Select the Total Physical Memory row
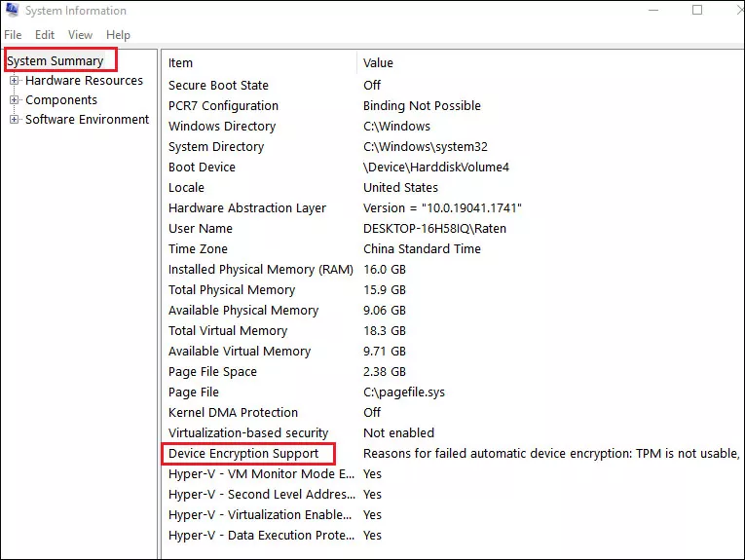 coord(454,289)
